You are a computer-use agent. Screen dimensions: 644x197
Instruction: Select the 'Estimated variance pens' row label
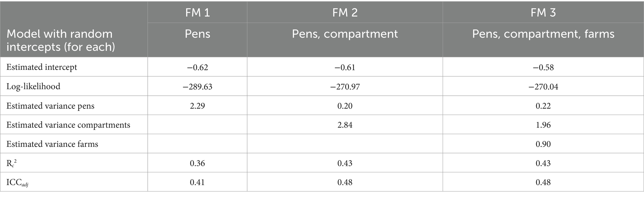click(x=50, y=106)
